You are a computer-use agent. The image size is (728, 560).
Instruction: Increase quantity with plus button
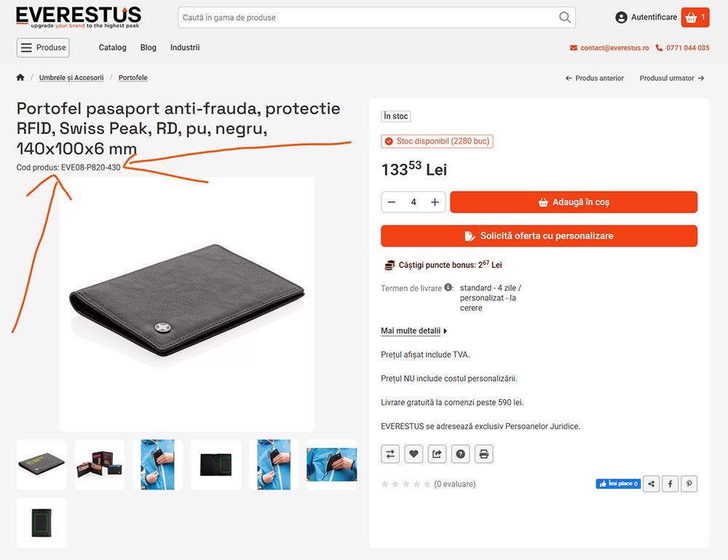pyautogui.click(x=435, y=202)
